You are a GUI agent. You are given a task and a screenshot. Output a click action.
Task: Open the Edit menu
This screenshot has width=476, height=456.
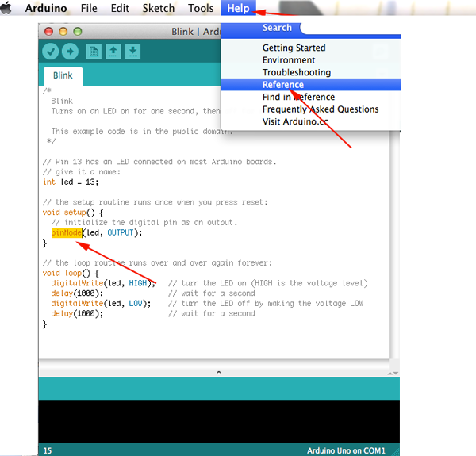click(x=120, y=8)
